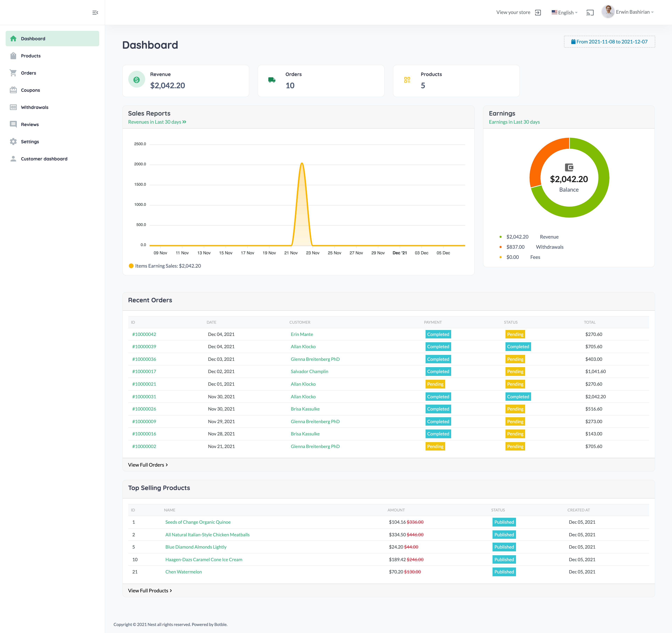Open product Blue Diamond Almonds Lightly

pos(196,547)
